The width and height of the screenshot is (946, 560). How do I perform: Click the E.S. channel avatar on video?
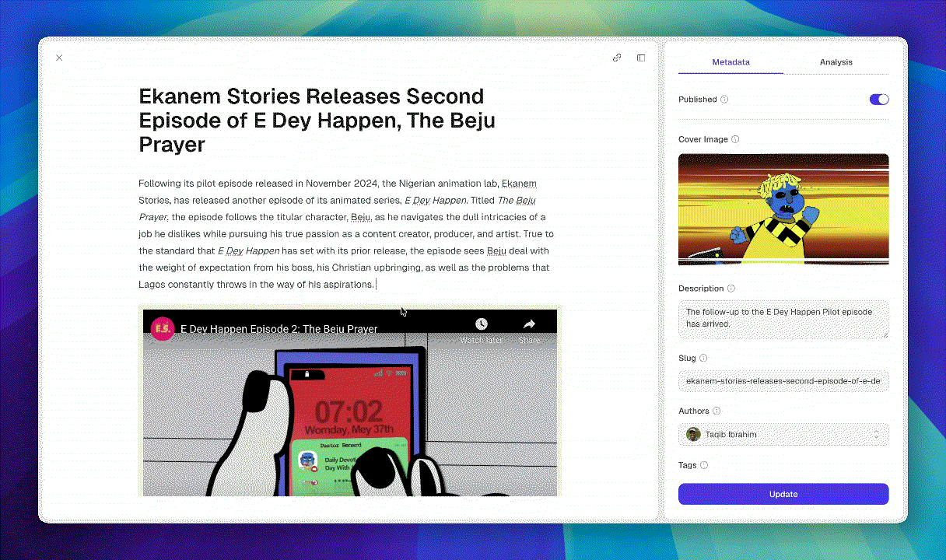[x=162, y=328]
